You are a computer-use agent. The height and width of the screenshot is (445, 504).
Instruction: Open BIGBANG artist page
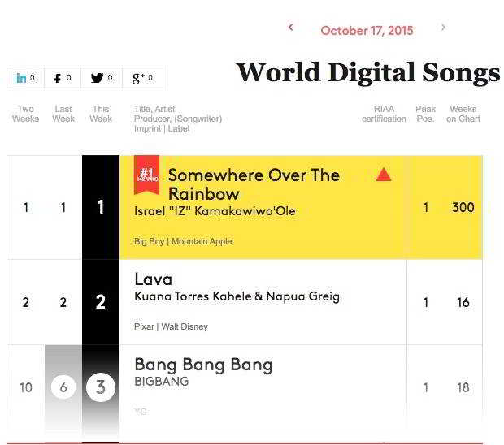point(161,382)
